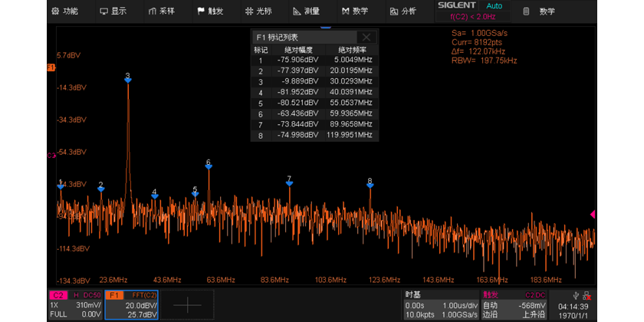The image size is (644, 322).
Task: Open the 时基 timebase settings box
Action: 440,304
